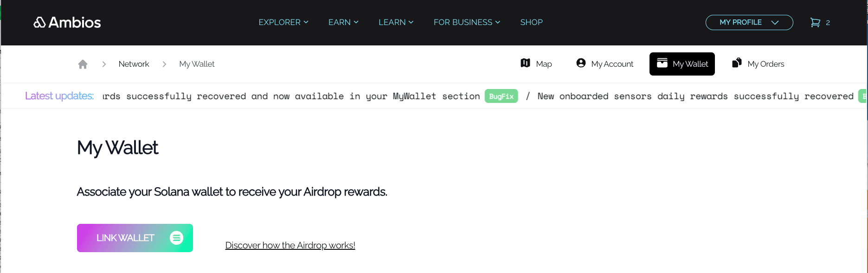Open the FOR BUSINESS dropdown
868x273 pixels.
pos(463,22)
